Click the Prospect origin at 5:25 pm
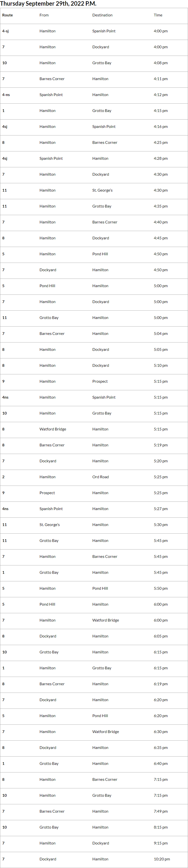Image resolution: width=188 pixels, height=868 pixels. pyautogui.click(x=47, y=493)
